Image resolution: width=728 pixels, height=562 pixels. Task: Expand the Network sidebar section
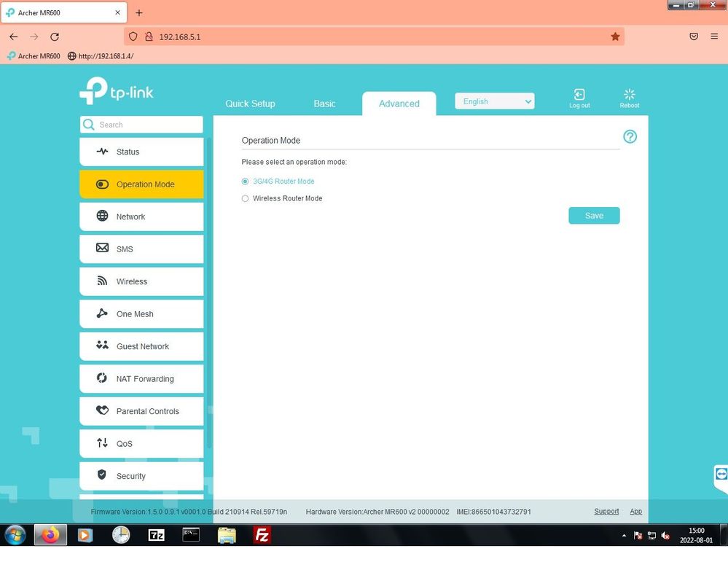click(141, 216)
